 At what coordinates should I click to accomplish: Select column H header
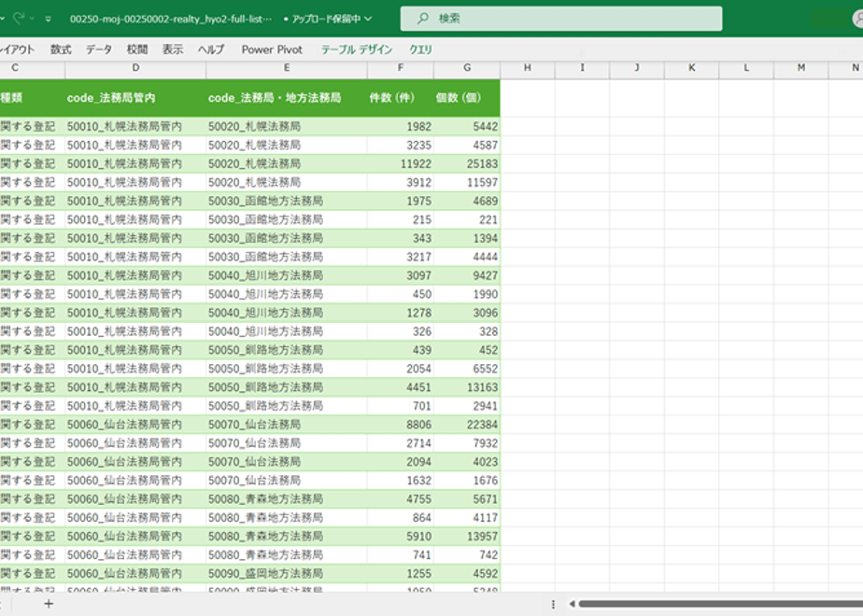coord(528,68)
